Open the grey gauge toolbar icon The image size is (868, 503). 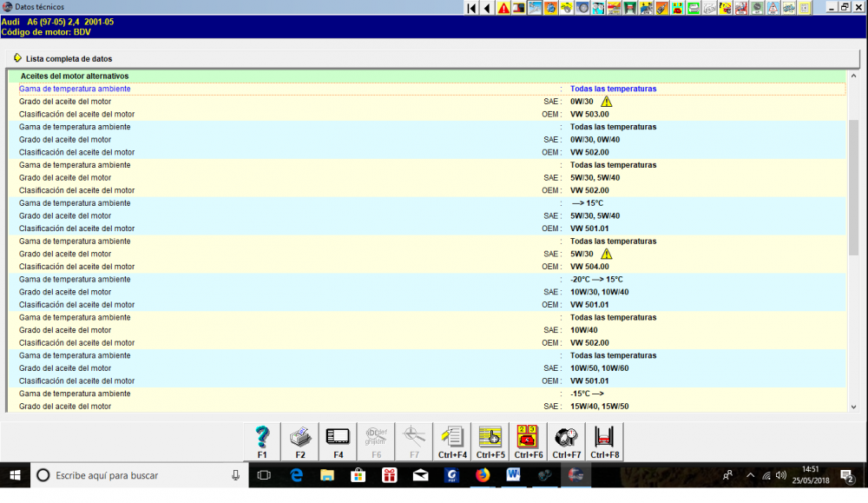point(757,8)
